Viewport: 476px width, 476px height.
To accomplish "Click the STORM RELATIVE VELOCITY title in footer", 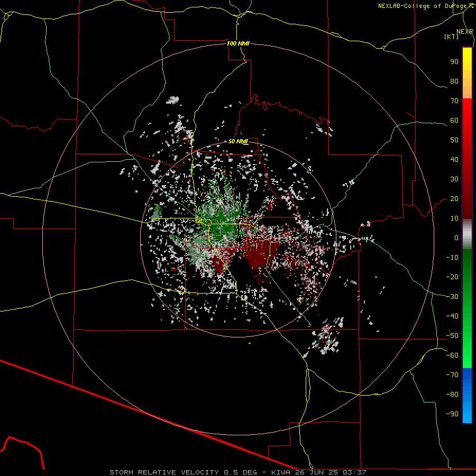I will click(x=164, y=472).
